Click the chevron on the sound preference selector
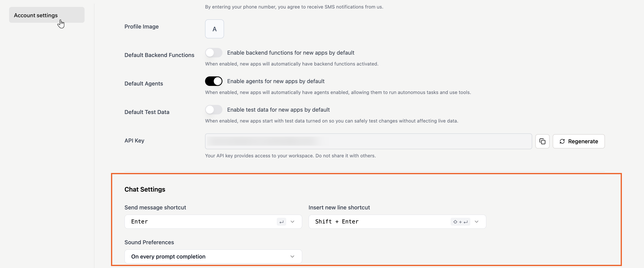Viewport: 644px width, 268px height. pos(293,257)
